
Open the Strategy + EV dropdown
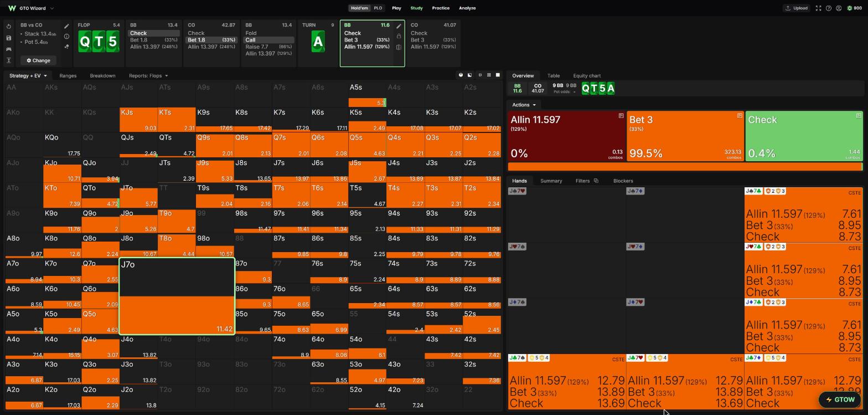click(28, 76)
